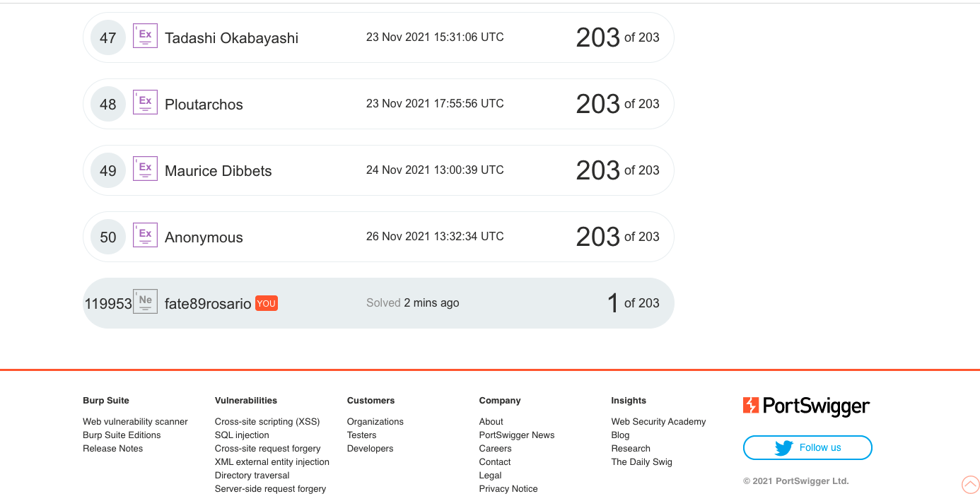Click the rank 49 number badge

(108, 170)
